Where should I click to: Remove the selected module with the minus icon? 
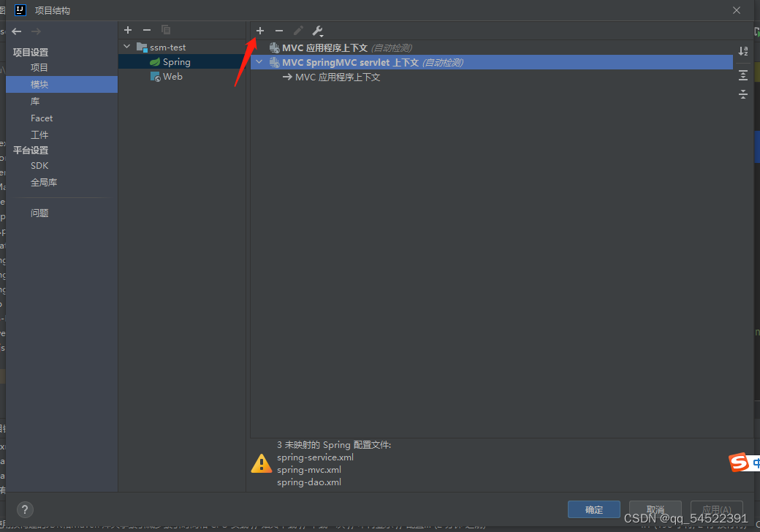tap(147, 30)
